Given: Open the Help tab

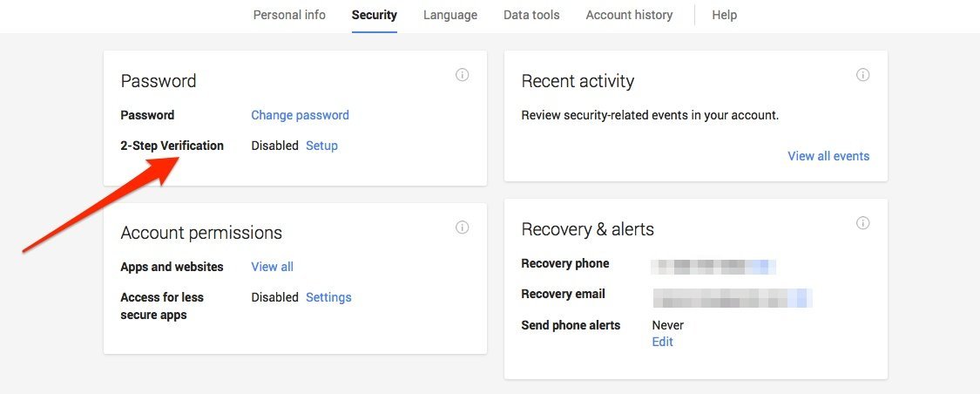Looking at the screenshot, I should [725, 15].
